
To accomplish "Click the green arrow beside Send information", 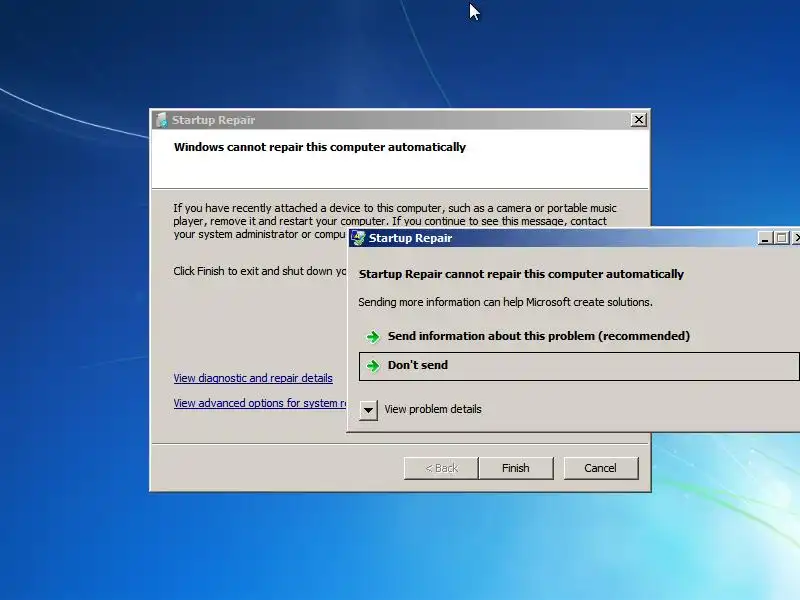I will [x=373, y=337].
